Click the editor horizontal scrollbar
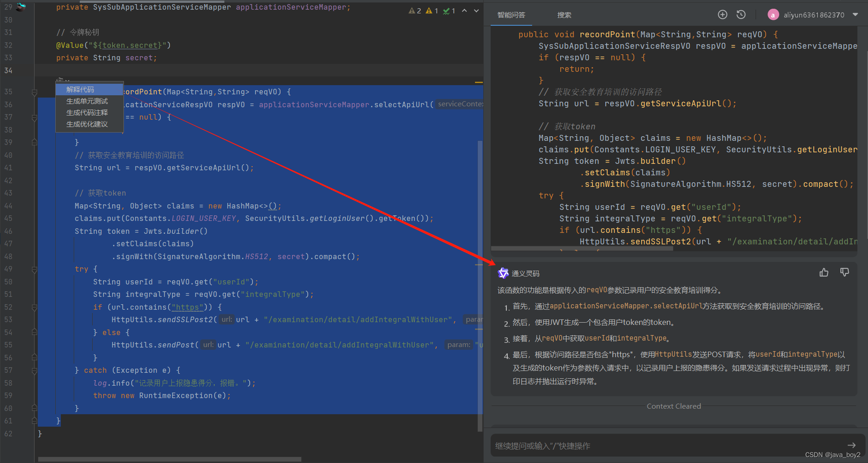Viewport: 868px width, 463px height. pos(170,459)
